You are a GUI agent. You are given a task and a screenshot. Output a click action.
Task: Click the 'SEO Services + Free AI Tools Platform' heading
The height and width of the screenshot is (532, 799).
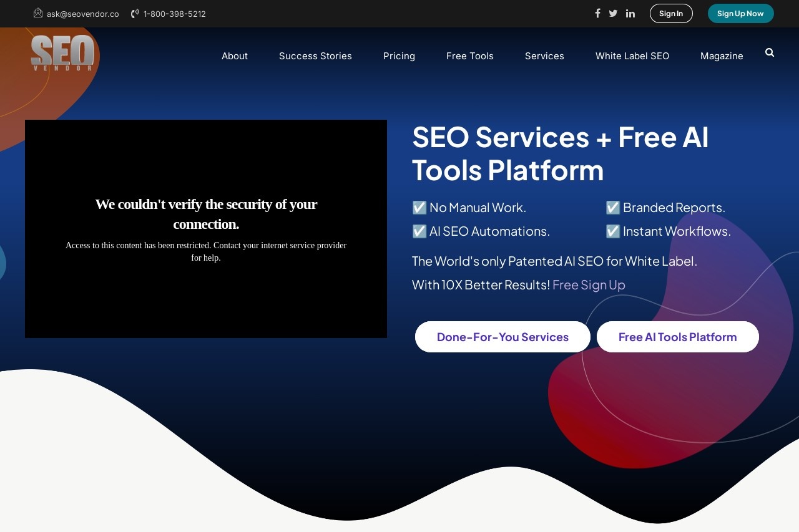pyautogui.click(x=561, y=153)
